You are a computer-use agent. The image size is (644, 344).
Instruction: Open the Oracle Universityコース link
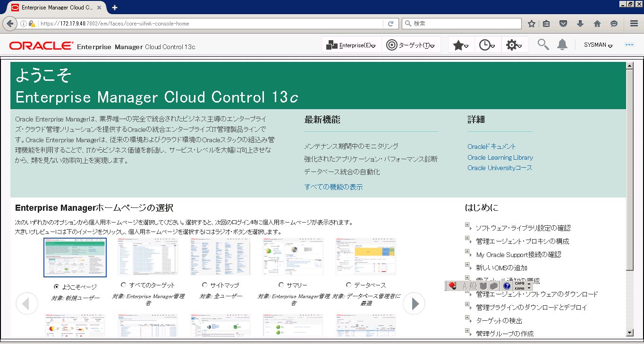point(500,168)
